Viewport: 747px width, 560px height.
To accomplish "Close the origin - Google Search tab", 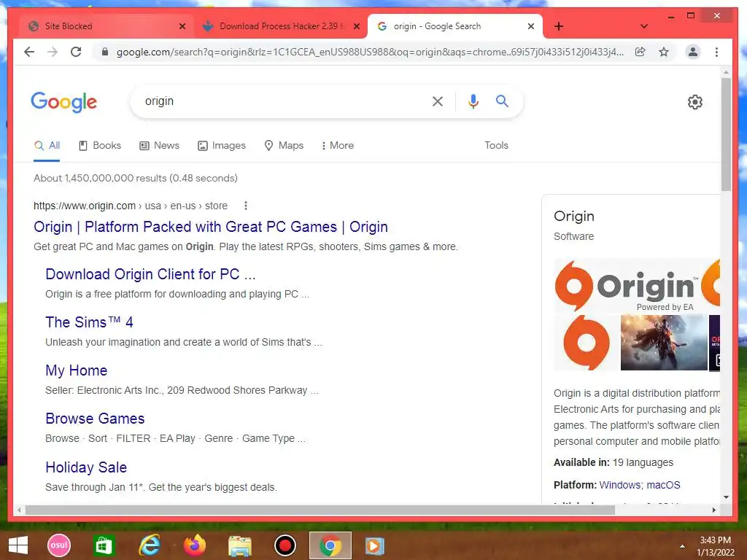I will coord(531,26).
